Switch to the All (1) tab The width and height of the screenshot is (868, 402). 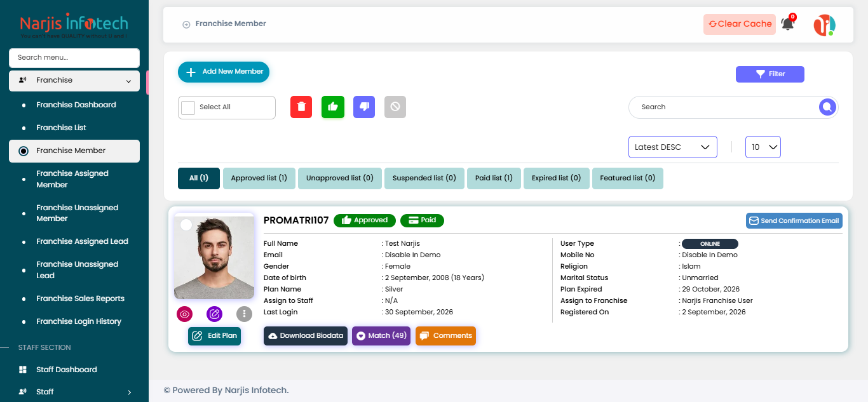point(199,178)
